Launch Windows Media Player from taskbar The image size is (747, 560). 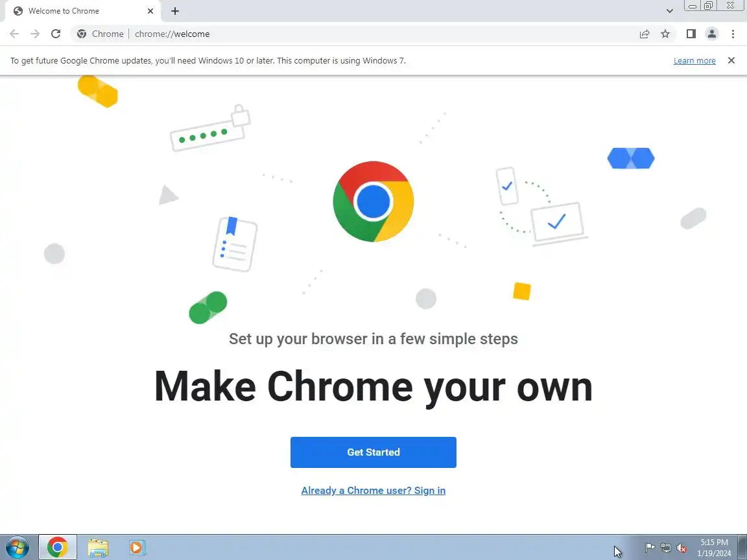pos(137,548)
